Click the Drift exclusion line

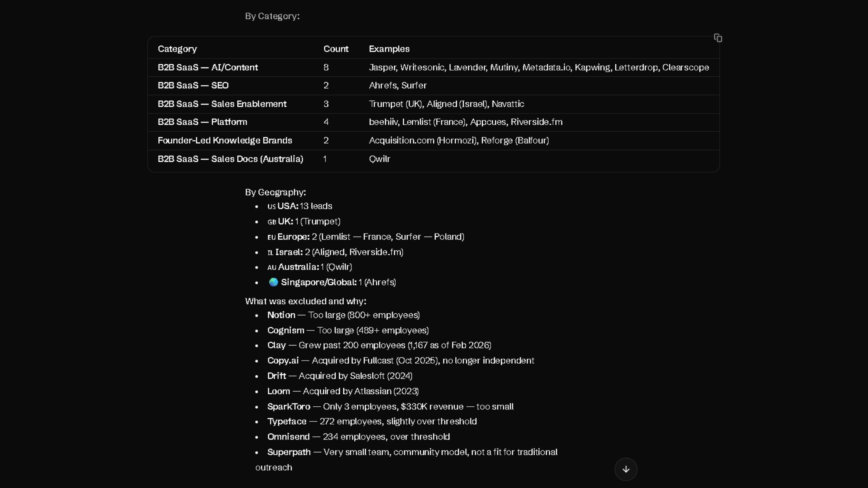point(340,376)
